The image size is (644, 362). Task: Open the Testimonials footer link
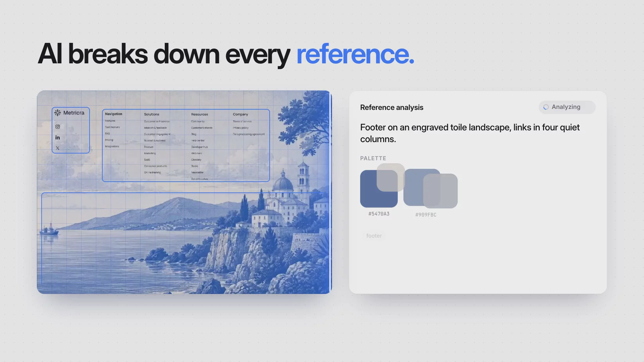[112, 127]
